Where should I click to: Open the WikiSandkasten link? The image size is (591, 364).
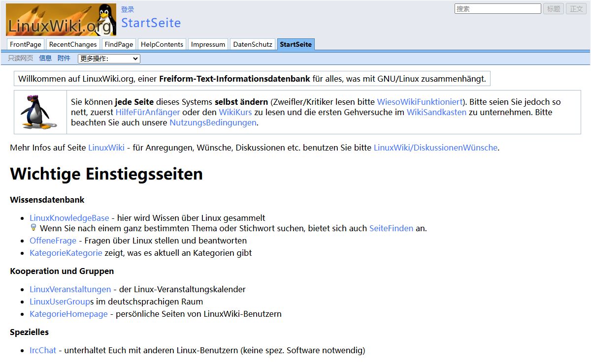pos(436,112)
